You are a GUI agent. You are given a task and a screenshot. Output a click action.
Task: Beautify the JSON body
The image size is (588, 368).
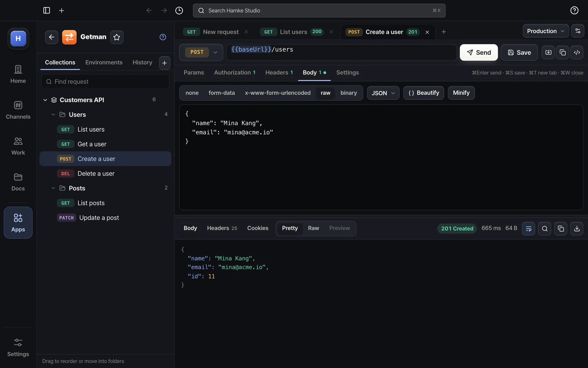(424, 93)
